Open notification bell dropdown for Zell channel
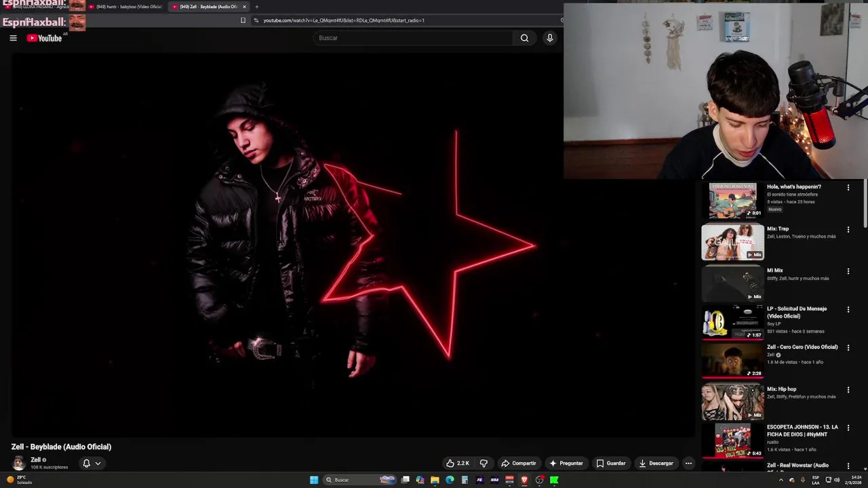Image resolution: width=868 pixels, height=488 pixels. 92,464
